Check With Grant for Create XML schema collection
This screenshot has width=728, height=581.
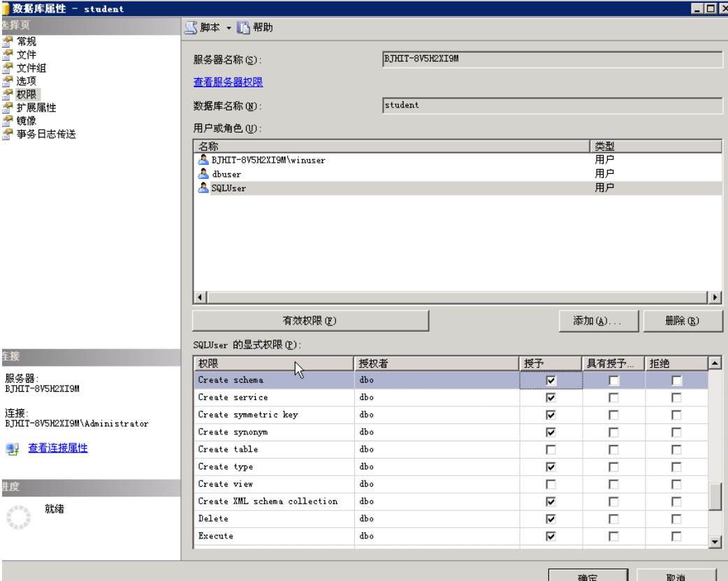click(x=614, y=501)
